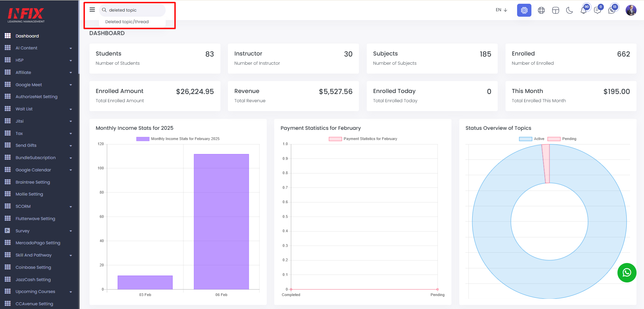This screenshot has width=644, height=309.
Task: Expand BundleSubscription menu arrow
Action: [x=71, y=158]
